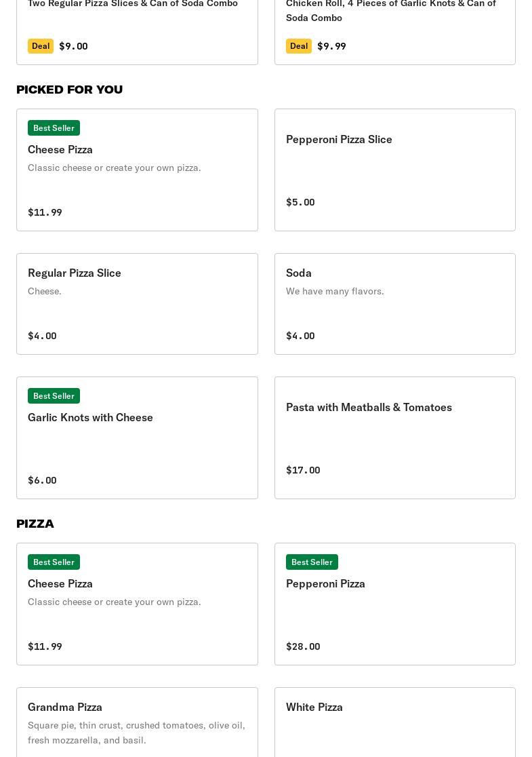The height and width of the screenshot is (757, 532).
Task: Open Pasta with Meatballs & Tomatoes
Action: (x=394, y=438)
